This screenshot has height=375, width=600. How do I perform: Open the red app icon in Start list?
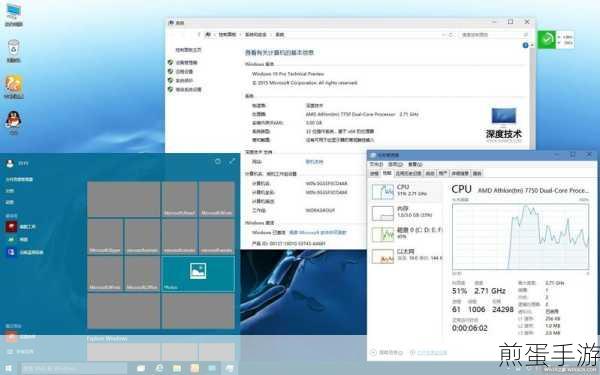[11, 227]
